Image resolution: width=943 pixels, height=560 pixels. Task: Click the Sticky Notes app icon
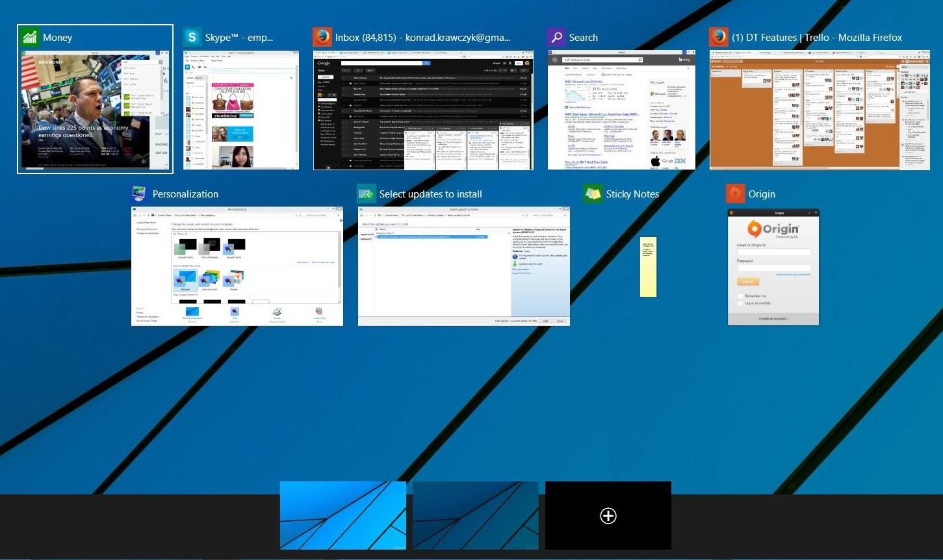pos(593,194)
